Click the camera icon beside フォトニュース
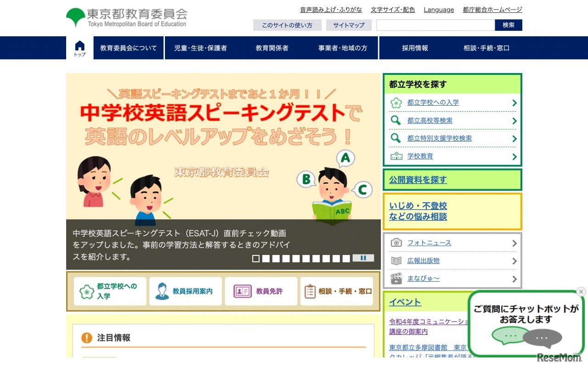This screenshot has height=368, width=588. click(x=396, y=243)
